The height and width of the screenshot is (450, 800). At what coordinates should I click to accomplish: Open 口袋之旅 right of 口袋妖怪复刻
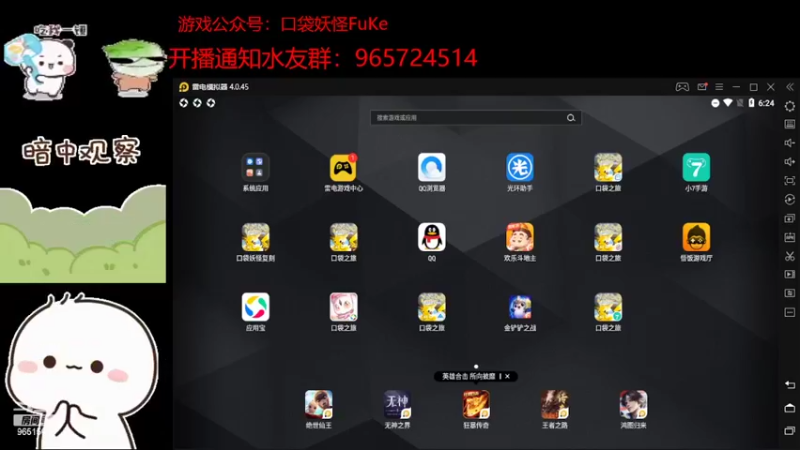coord(343,237)
